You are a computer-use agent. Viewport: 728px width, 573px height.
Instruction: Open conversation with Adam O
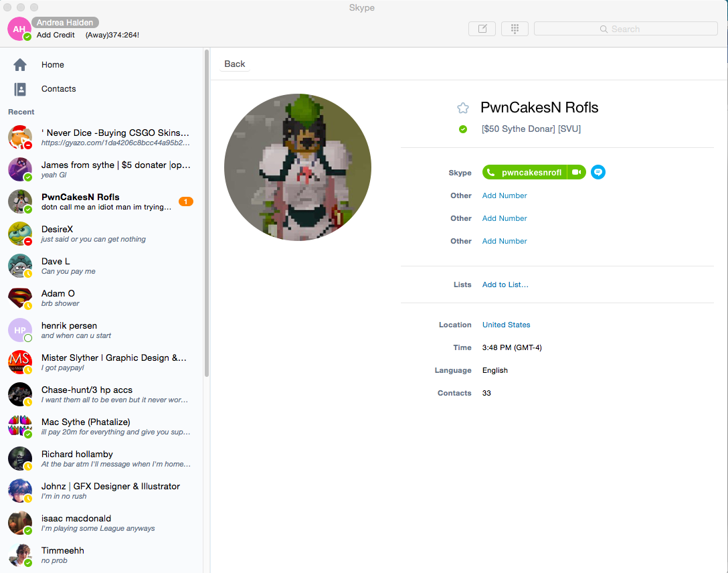tap(101, 298)
